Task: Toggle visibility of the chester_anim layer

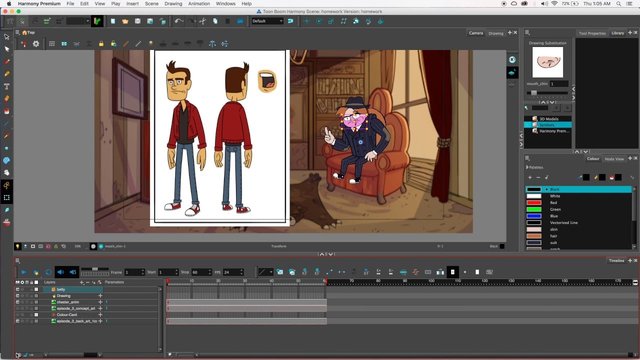Action: 18,302
